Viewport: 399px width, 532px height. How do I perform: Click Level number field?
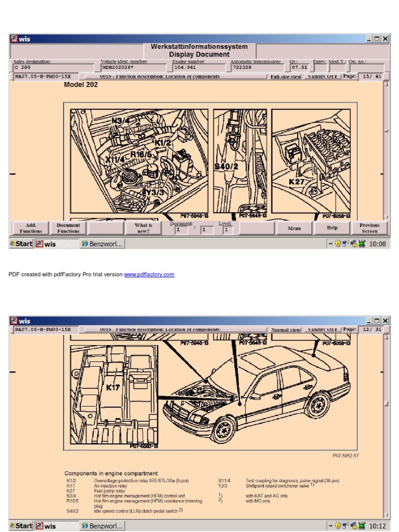click(227, 230)
